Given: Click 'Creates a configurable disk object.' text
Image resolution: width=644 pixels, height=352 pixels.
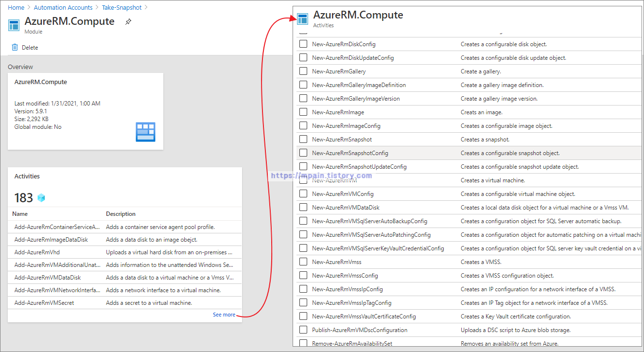Looking at the screenshot, I should [504, 44].
